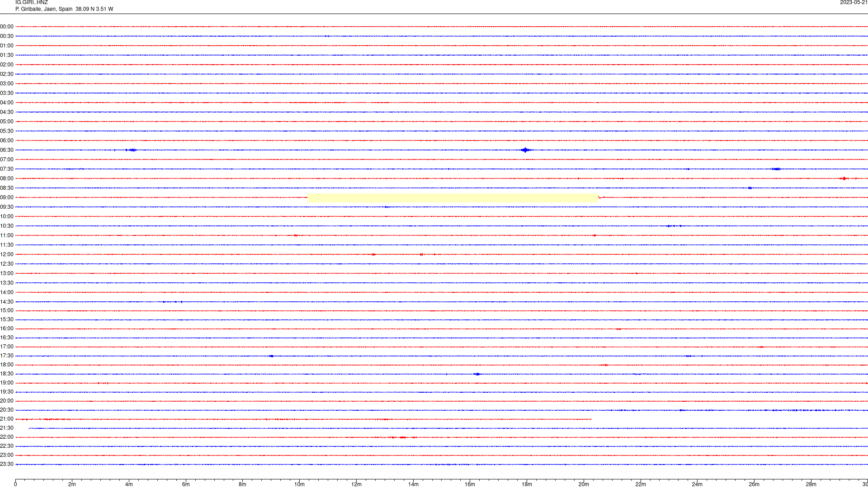This screenshot has height=488, width=868.
Task: Select the 08:00 trace time label
Action: tap(7, 178)
